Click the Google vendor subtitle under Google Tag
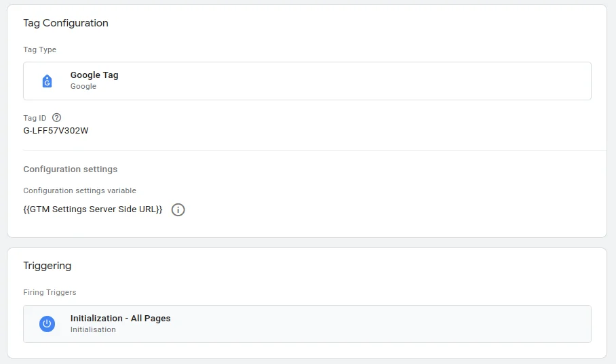This screenshot has height=364, width=616. [x=83, y=87]
